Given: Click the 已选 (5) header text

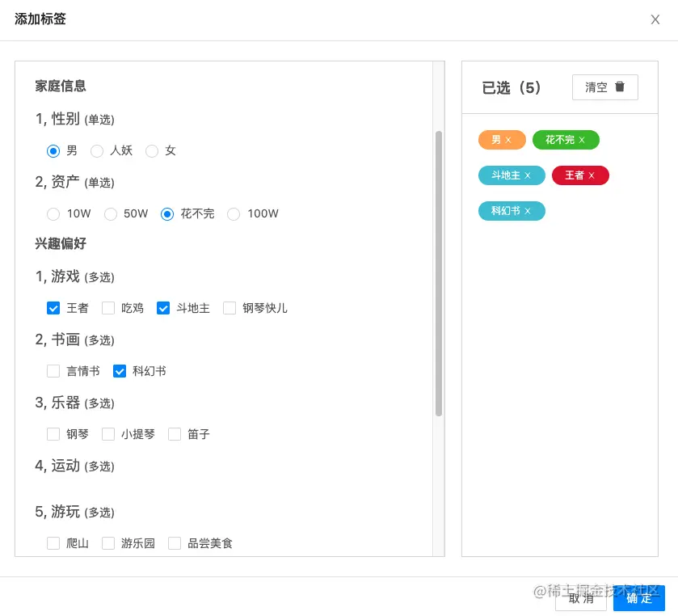Looking at the screenshot, I should click(511, 88).
